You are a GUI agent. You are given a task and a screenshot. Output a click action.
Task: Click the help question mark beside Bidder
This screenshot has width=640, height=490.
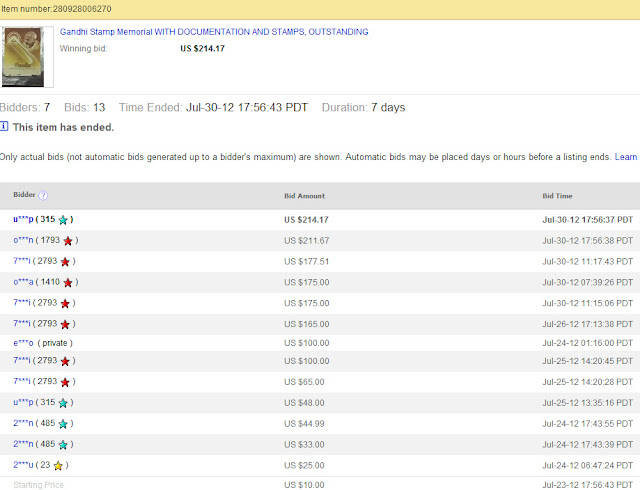click(43, 196)
